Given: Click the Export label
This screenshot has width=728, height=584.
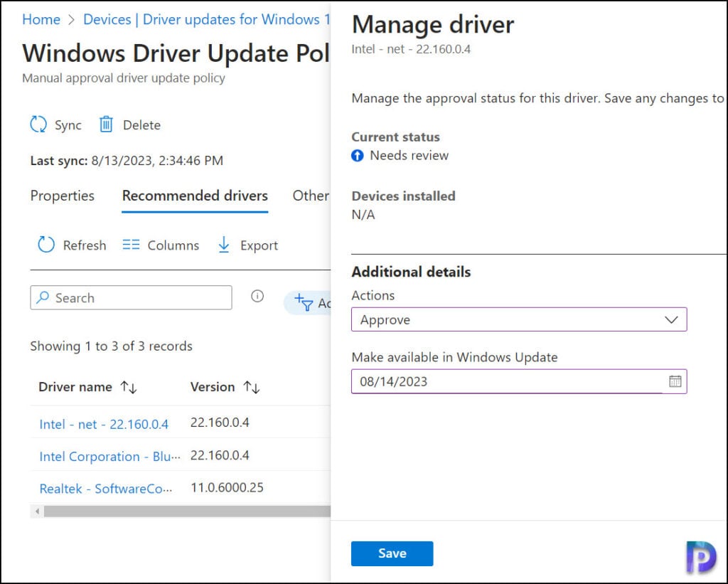Looking at the screenshot, I should pyautogui.click(x=259, y=245).
